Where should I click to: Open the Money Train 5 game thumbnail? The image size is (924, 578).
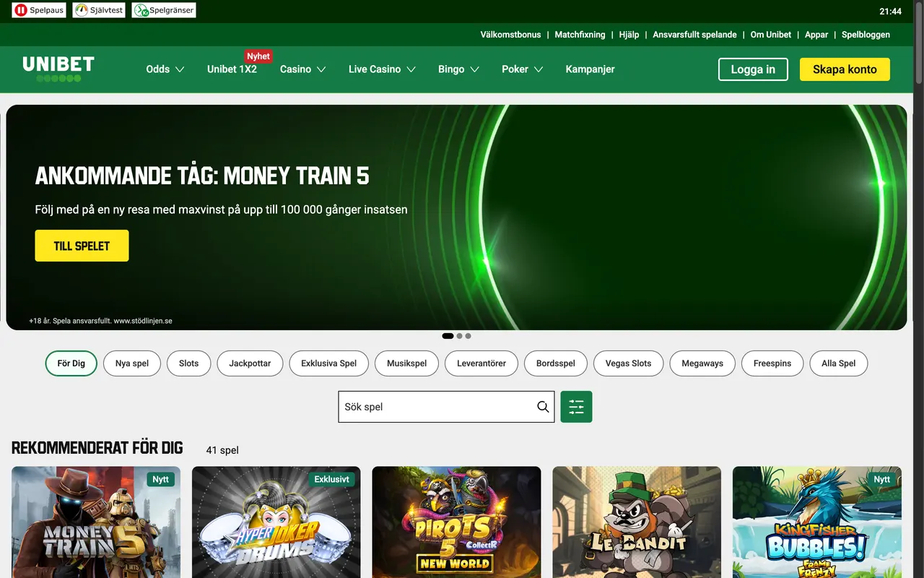96,522
